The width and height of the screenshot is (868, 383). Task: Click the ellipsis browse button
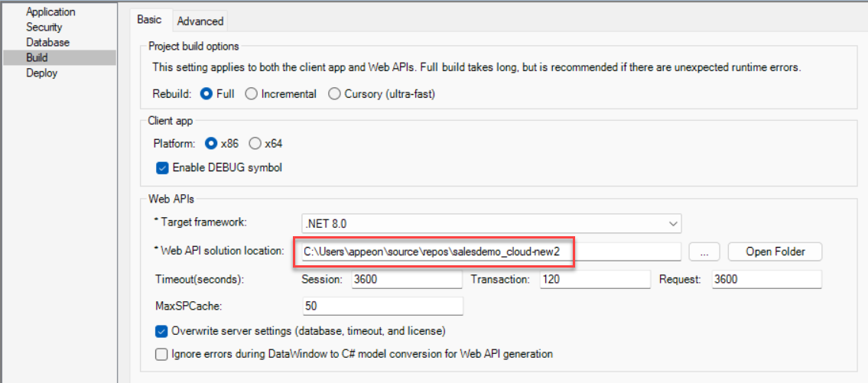pos(704,252)
